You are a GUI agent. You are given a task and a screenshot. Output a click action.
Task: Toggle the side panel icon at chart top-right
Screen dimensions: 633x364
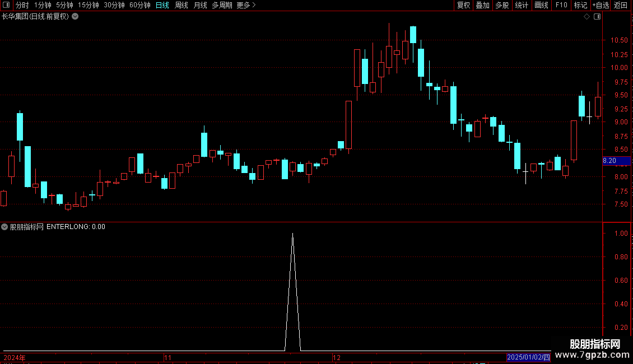click(x=597, y=17)
